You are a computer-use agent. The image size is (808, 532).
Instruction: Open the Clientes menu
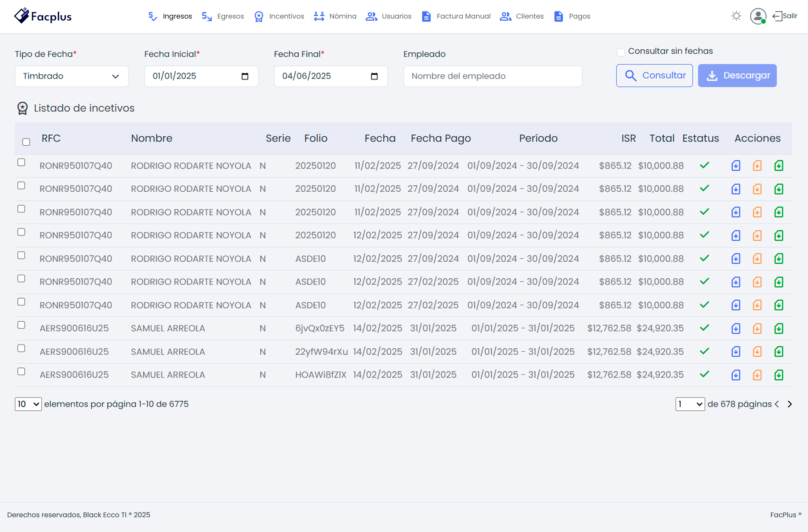tap(522, 16)
